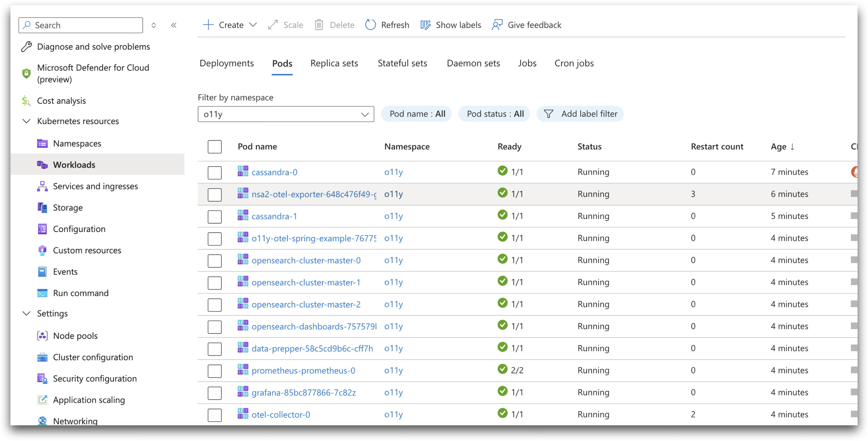Viewport: 868px width, 441px height.
Task: Sort by the Pod name column header
Action: (x=257, y=147)
